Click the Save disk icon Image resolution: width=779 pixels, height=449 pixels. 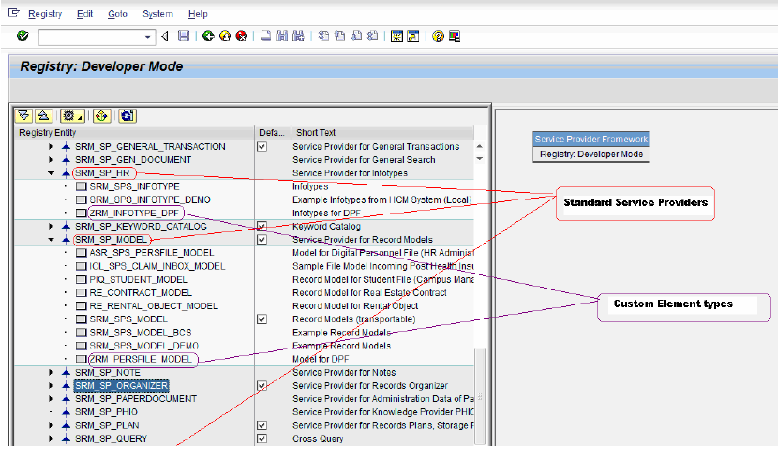[x=183, y=36]
